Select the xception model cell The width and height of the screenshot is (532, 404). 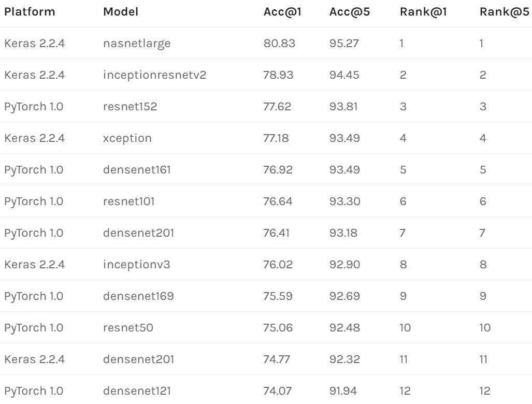coord(127,138)
